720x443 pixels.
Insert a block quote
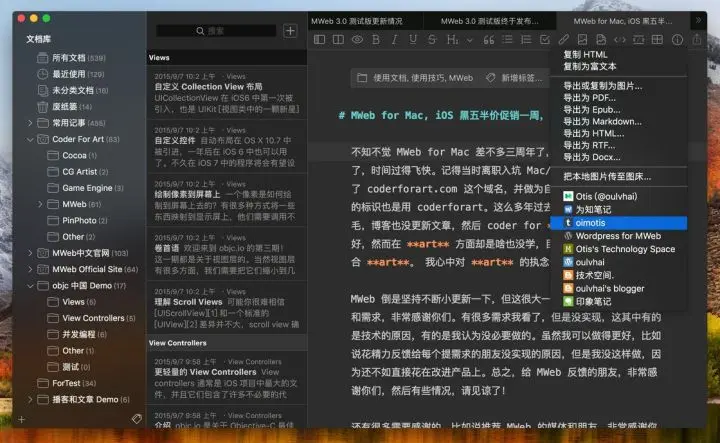(489, 40)
